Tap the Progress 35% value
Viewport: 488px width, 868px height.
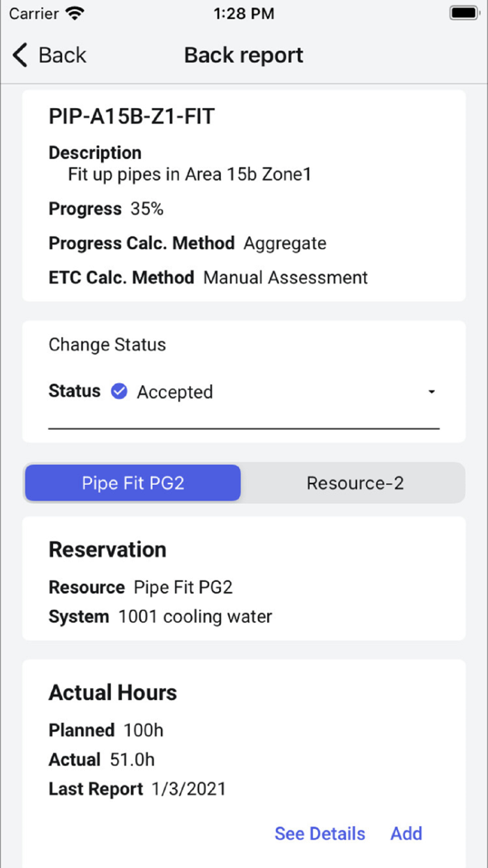click(147, 209)
